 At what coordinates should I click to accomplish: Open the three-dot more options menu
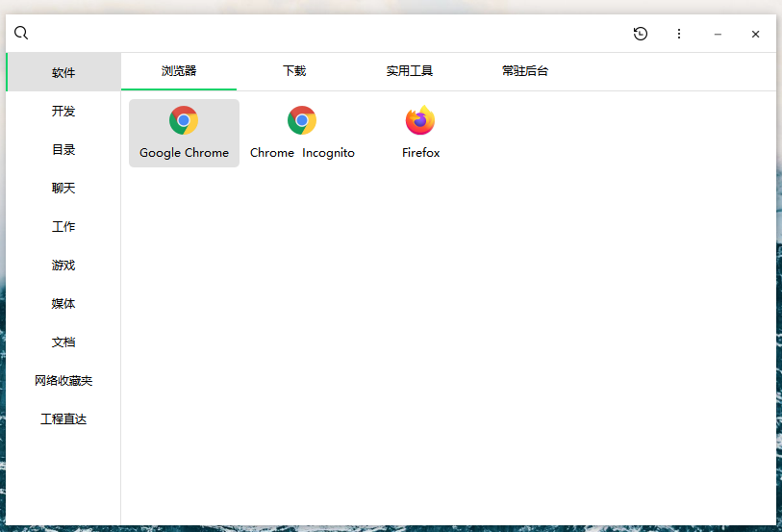pos(679,34)
